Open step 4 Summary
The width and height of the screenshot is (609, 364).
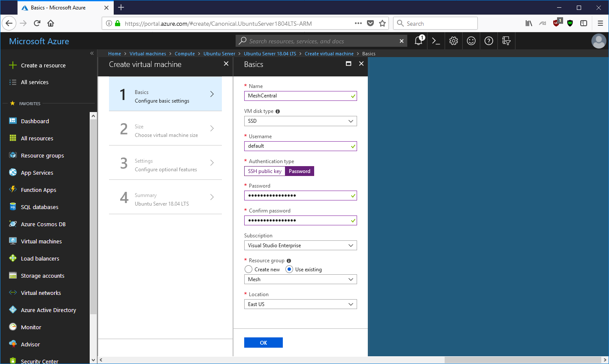tap(165, 197)
